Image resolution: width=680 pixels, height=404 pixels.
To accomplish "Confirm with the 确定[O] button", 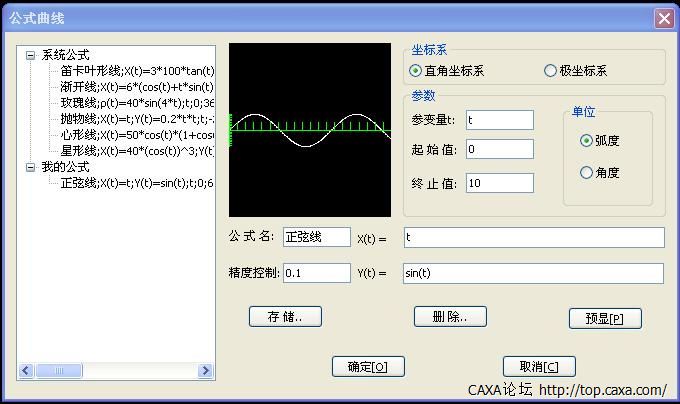I will [x=368, y=367].
